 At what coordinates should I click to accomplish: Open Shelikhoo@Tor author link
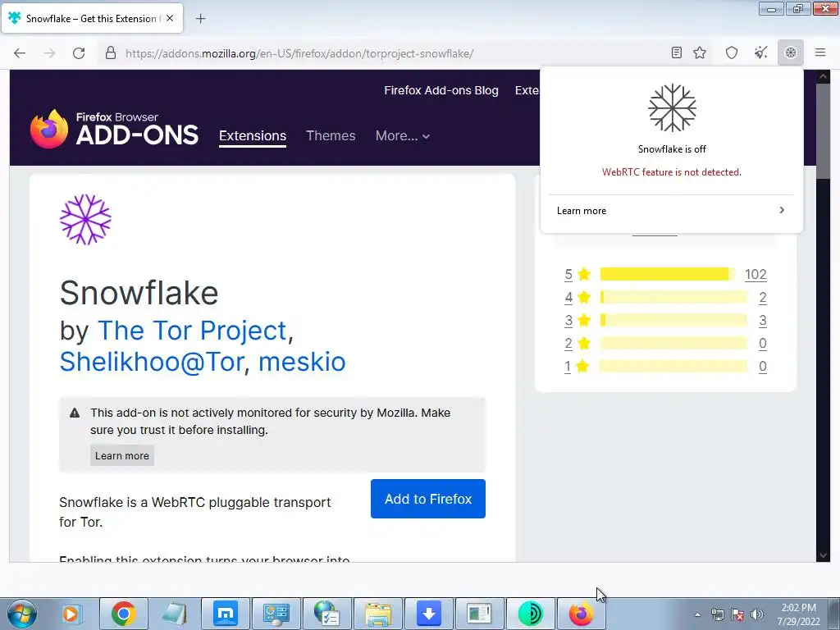click(x=152, y=362)
